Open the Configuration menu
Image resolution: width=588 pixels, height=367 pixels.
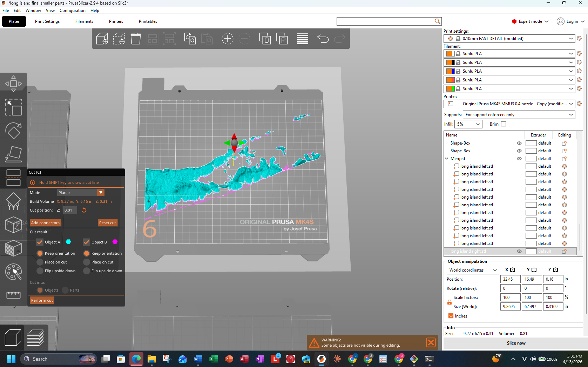point(72,11)
